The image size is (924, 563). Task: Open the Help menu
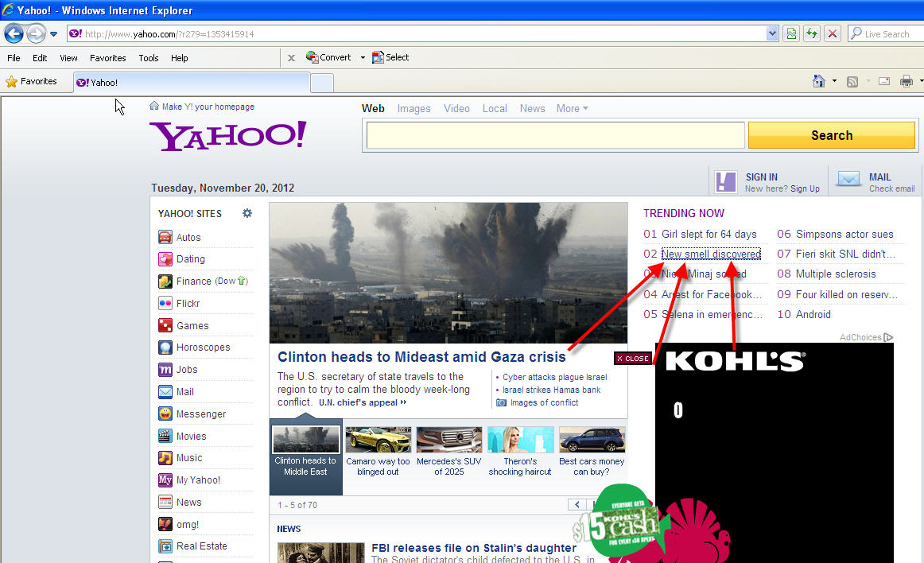179,58
